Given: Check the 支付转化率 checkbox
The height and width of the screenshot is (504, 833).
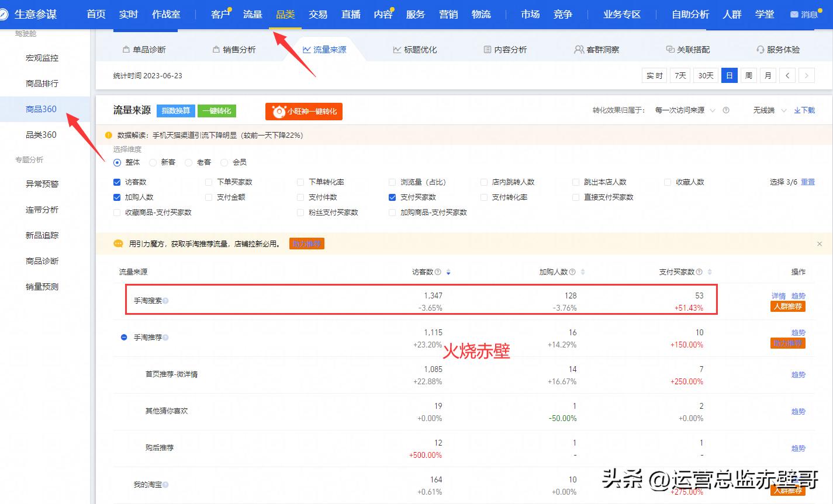Looking at the screenshot, I should coord(484,197).
